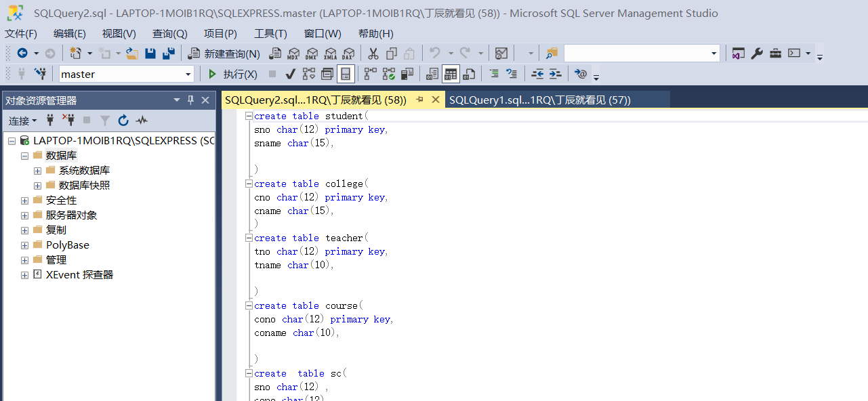The width and height of the screenshot is (868, 401).
Task: Click Comment Out Selected Lines icon
Action: point(494,74)
